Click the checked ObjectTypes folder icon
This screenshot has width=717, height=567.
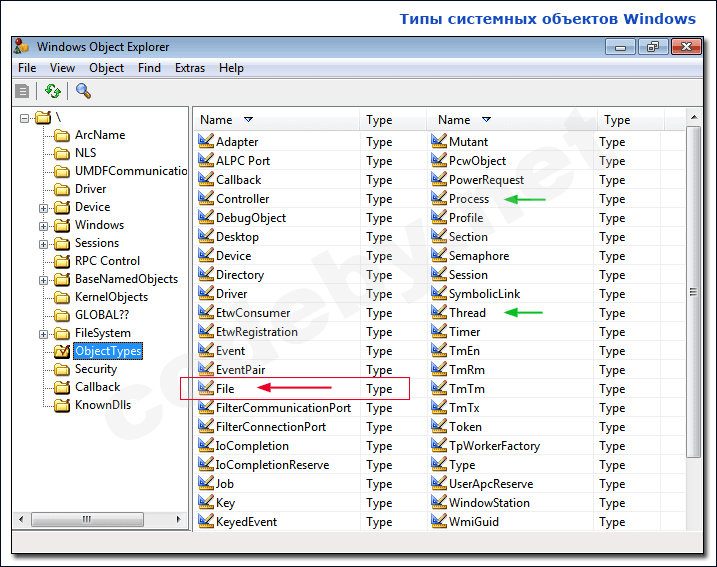(x=62, y=351)
